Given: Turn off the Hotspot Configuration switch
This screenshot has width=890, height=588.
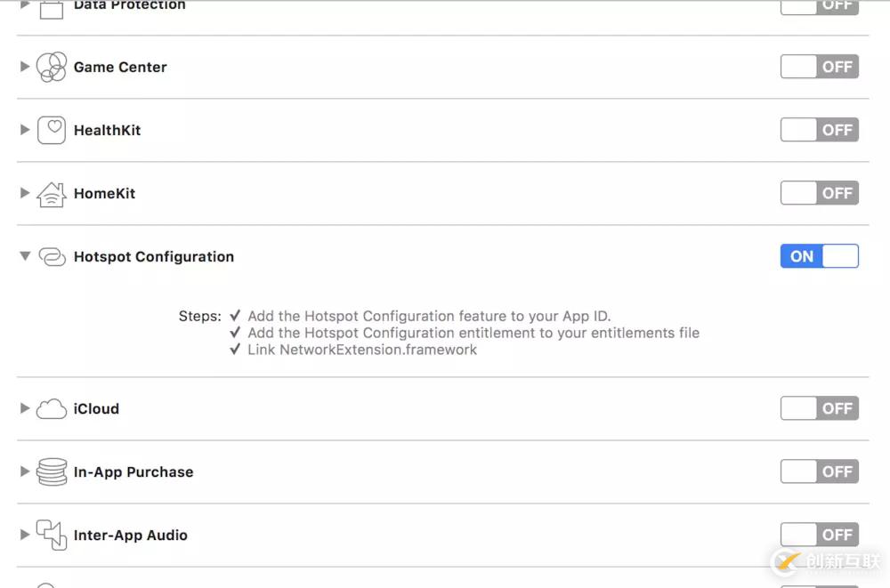Looking at the screenshot, I should pyautogui.click(x=819, y=256).
